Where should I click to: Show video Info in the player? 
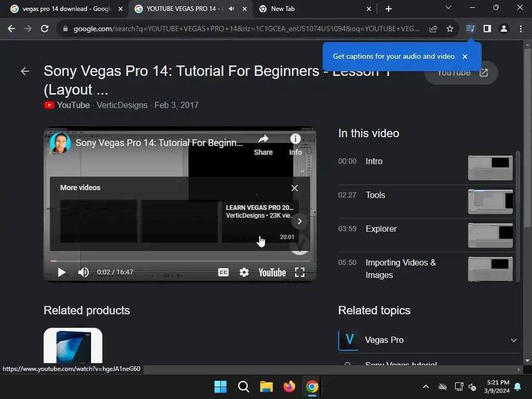[x=296, y=145]
